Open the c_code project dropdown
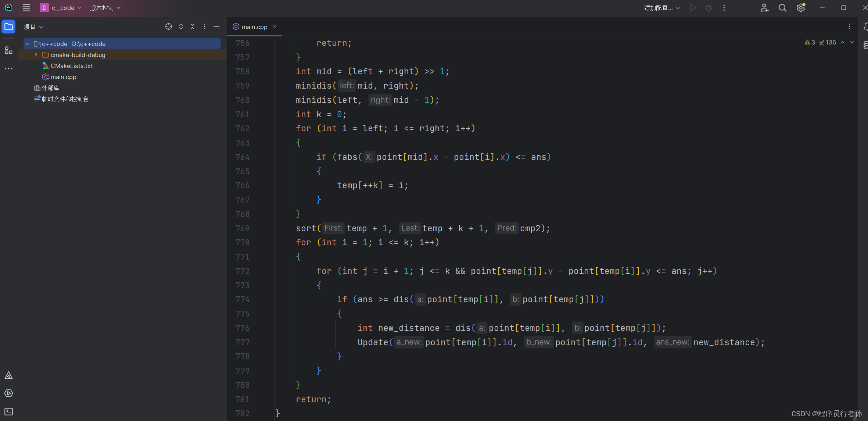 point(61,8)
